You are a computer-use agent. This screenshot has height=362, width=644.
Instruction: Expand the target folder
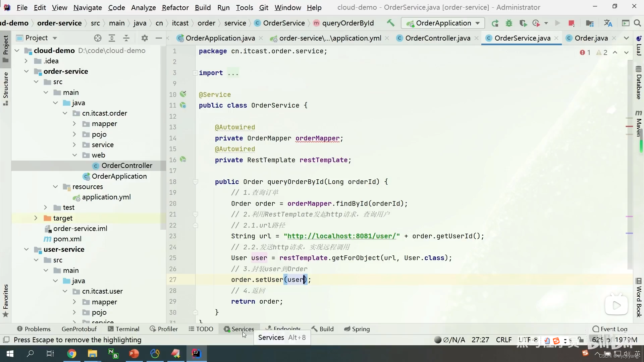pyautogui.click(x=36, y=218)
